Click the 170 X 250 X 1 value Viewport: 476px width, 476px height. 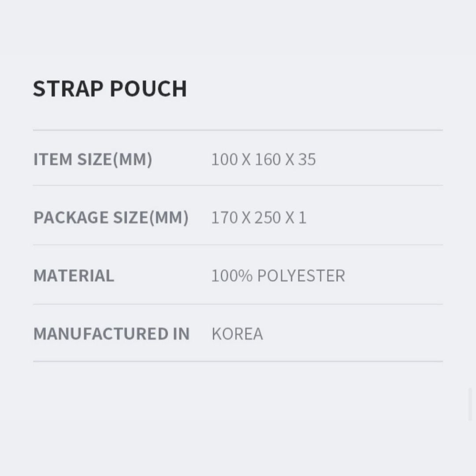click(259, 218)
